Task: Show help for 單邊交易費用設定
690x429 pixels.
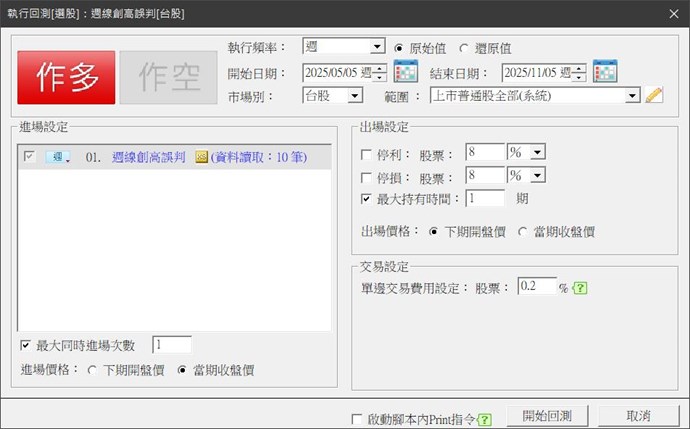Action: (x=580, y=288)
